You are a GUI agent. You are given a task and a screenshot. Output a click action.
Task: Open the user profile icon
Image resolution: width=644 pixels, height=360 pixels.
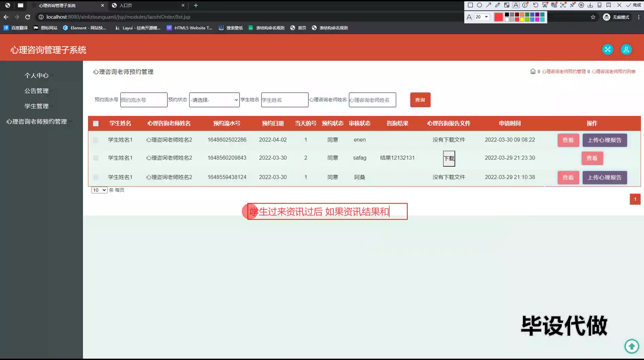tap(626, 49)
